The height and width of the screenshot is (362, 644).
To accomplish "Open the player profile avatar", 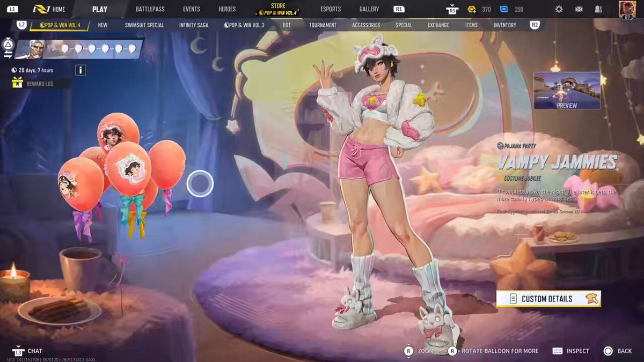I will [627, 9].
